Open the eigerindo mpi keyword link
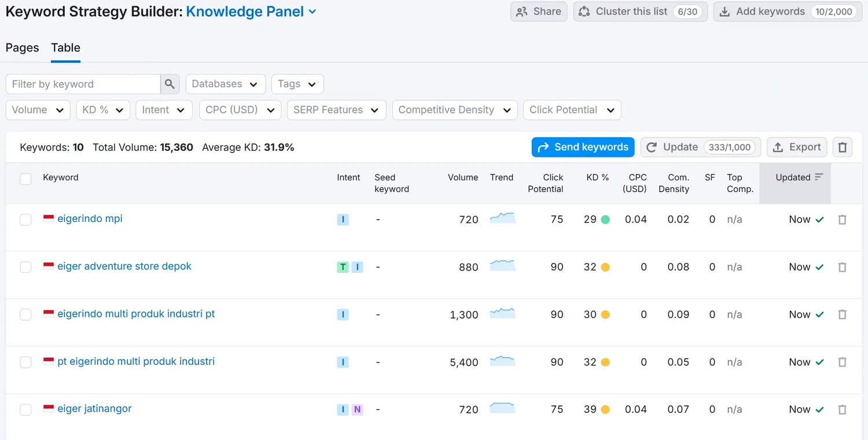This screenshot has height=440, width=868. (x=90, y=219)
